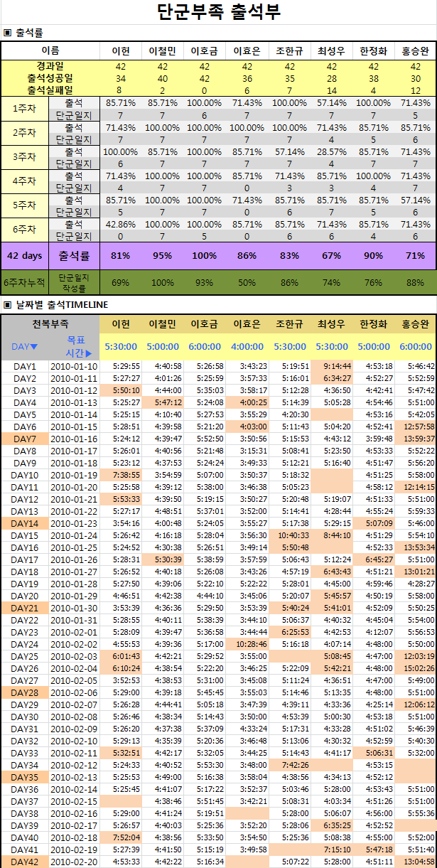Click the 10:28:46 time cell
Screen dimensions: 437x868
click(x=247, y=644)
